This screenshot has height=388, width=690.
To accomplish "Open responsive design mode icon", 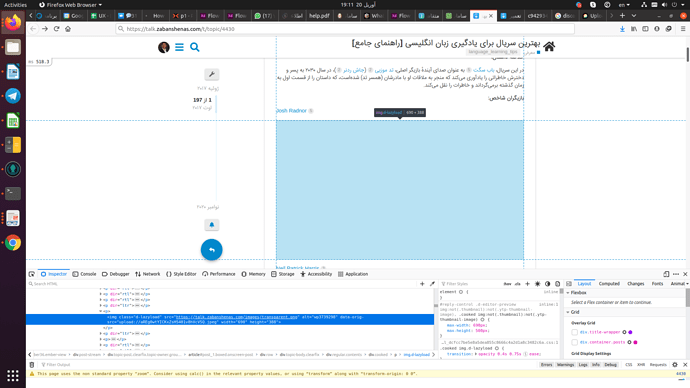I will [666, 274].
